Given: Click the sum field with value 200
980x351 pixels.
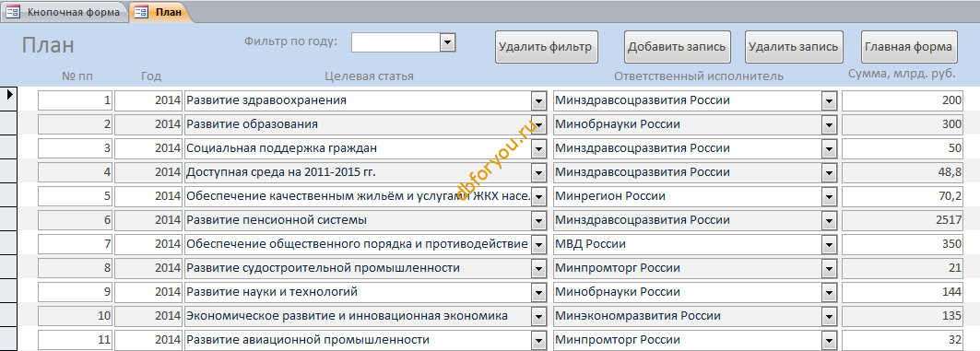Looking at the screenshot, I should pyautogui.click(x=903, y=100).
